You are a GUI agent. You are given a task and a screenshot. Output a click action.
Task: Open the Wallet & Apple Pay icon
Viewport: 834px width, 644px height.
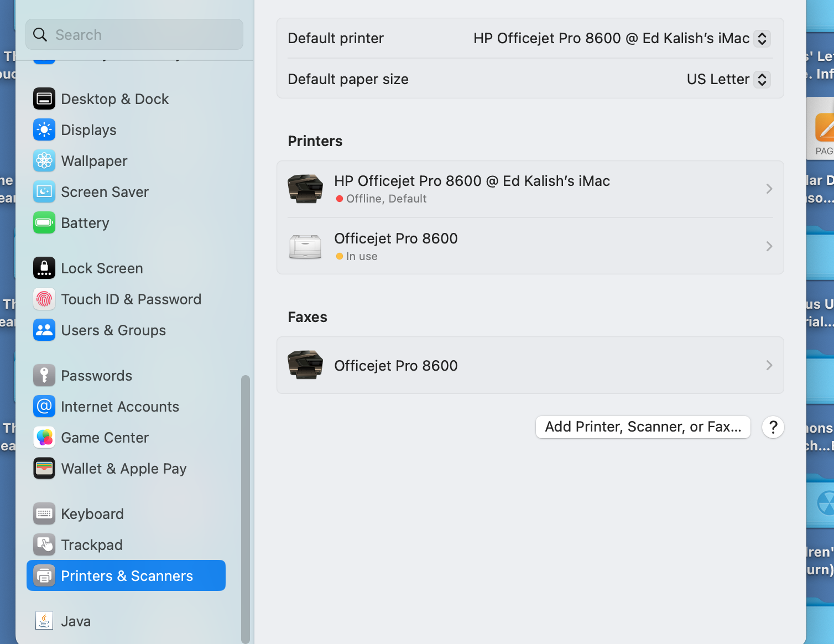click(x=44, y=469)
